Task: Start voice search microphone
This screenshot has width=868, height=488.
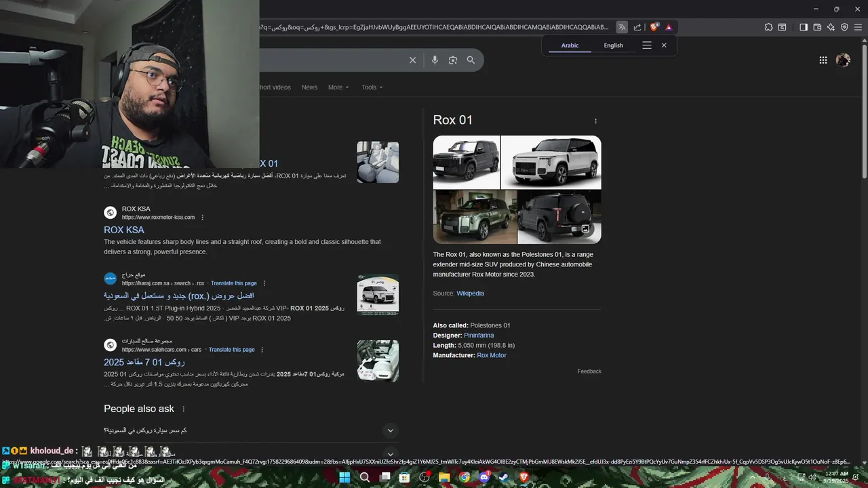Action: click(435, 60)
